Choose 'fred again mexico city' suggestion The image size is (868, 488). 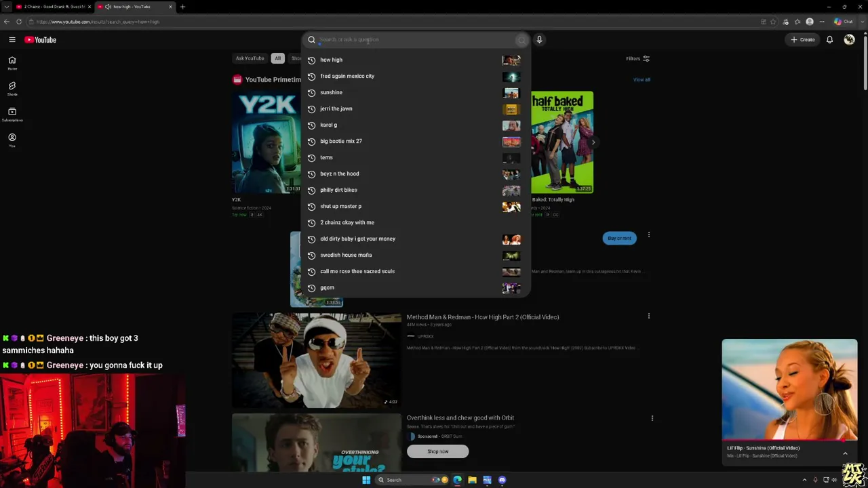(415, 76)
